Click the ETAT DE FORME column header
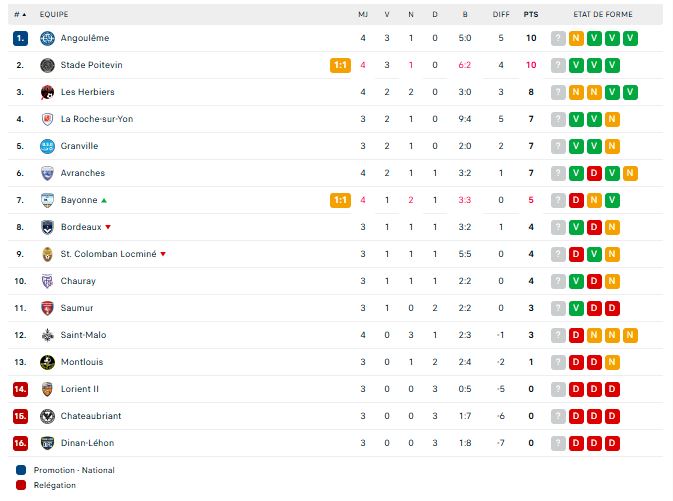Image resolution: width=673 pixels, height=501 pixels. pyautogui.click(x=603, y=15)
